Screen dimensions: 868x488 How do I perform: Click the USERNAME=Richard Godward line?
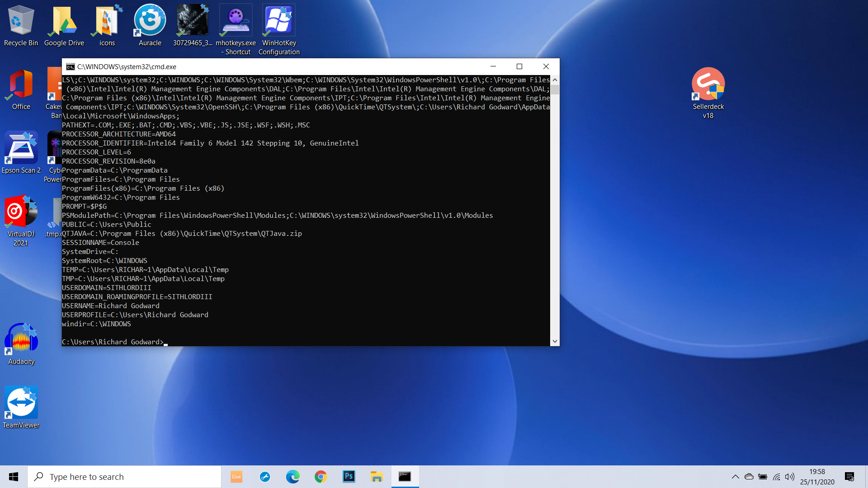pos(111,306)
